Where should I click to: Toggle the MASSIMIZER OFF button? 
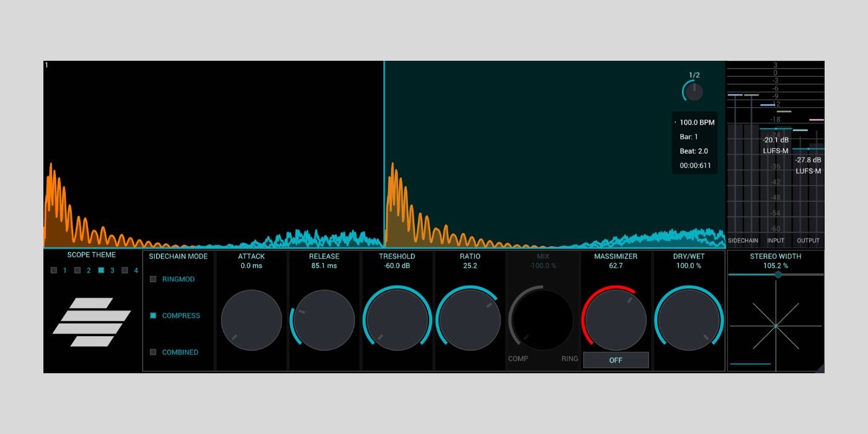(x=616, y=360)
